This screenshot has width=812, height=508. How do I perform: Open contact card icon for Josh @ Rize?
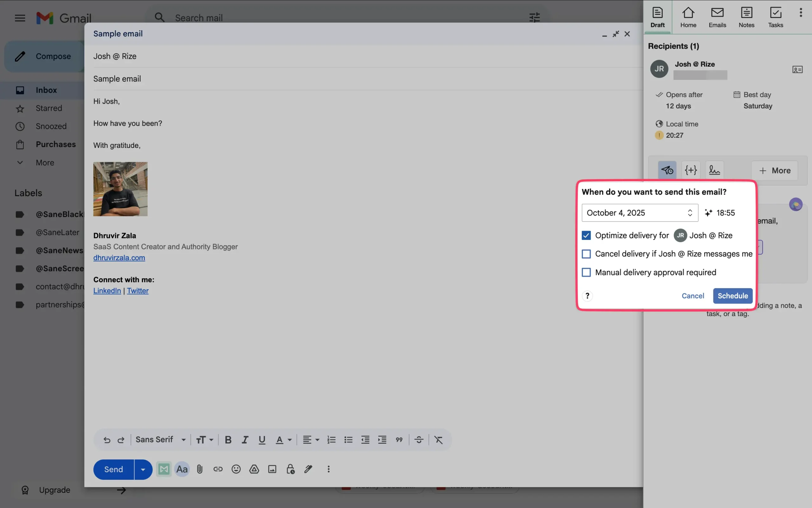[797, 69]
